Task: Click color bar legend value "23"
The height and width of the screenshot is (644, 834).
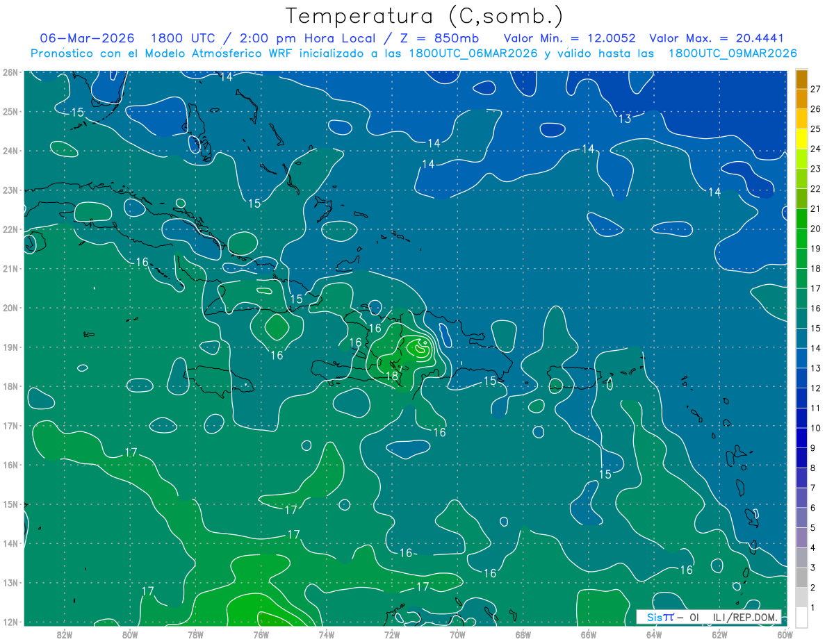Action: pyautogui.click(x=815, y=169)
